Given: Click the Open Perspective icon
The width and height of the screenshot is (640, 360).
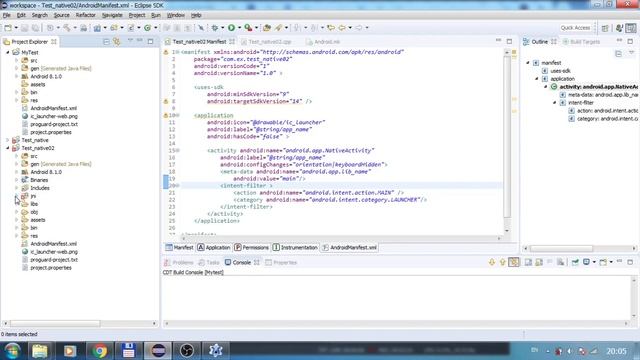Looking at the screenshot, I should point(605,28).
